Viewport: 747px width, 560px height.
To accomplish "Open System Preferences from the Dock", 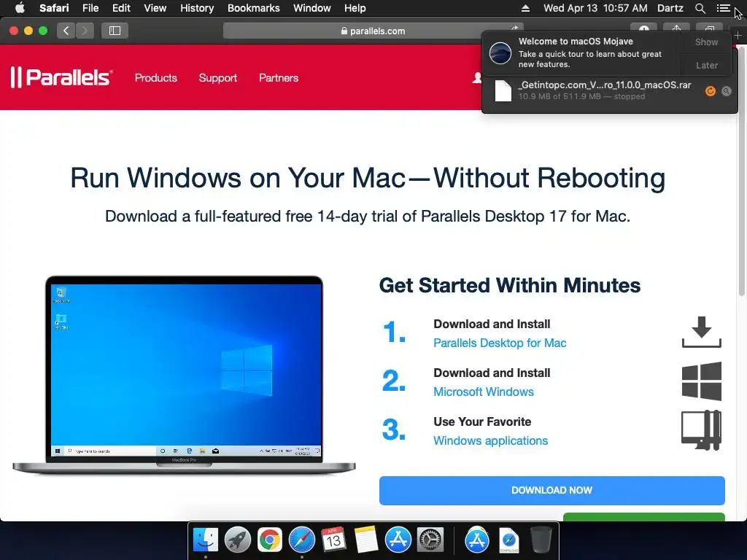I will pos(430,540).
